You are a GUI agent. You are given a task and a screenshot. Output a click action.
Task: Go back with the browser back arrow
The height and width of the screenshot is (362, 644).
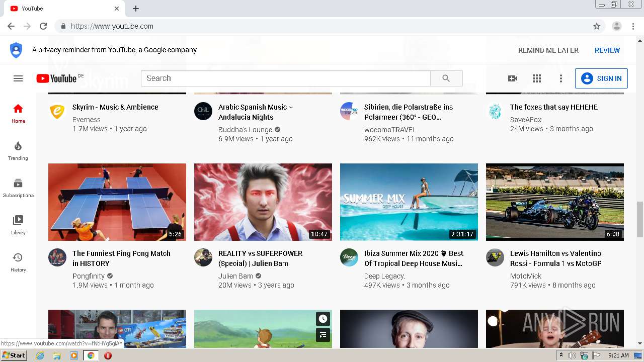(x=11, y=26)
